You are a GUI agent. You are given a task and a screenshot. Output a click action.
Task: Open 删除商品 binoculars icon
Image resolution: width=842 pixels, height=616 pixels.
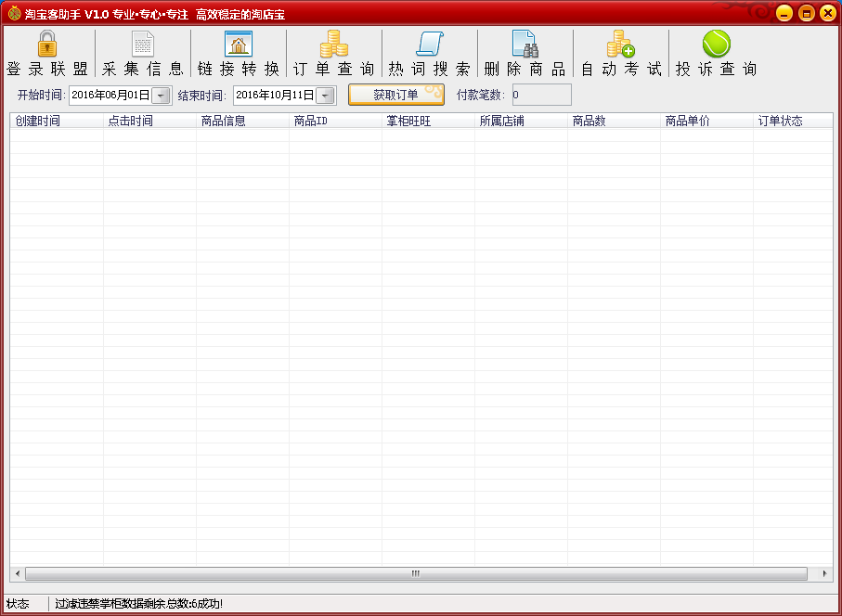(x=525, y=45)
